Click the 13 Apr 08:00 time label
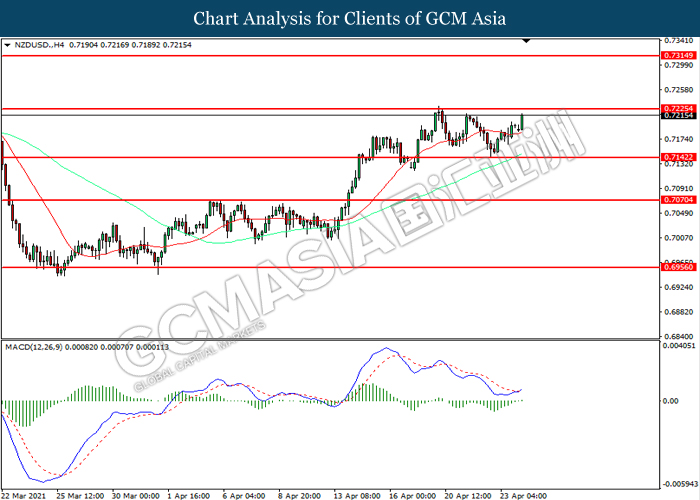 [x=357, y=496]
